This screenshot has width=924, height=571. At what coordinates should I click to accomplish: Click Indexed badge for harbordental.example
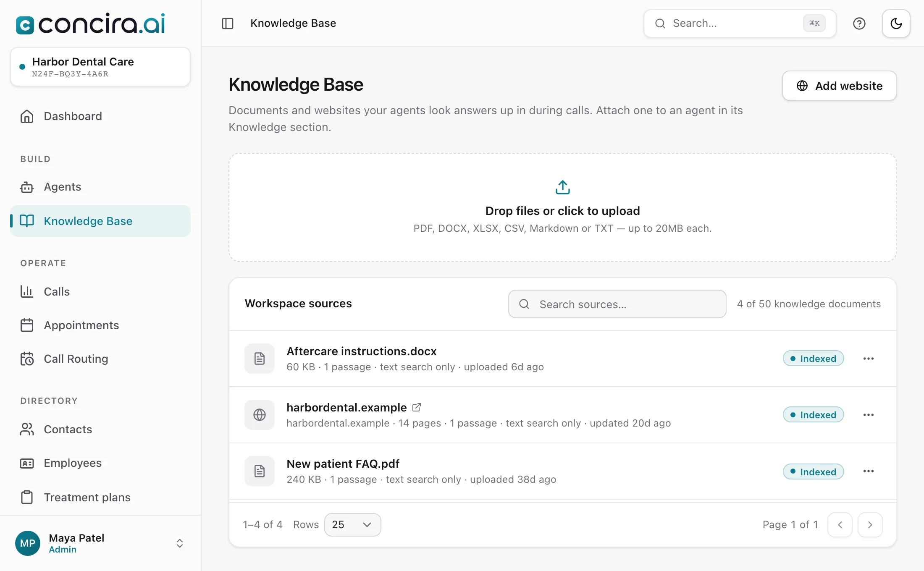coord(814,415)
